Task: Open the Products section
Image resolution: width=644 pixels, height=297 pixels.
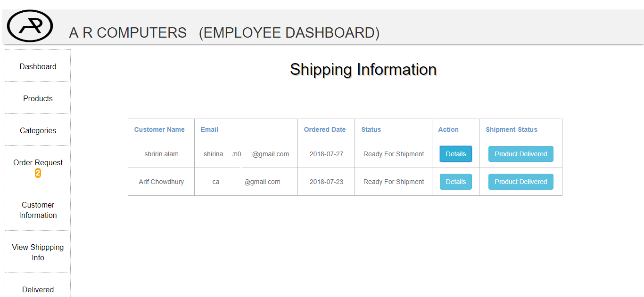Action: 38,98
